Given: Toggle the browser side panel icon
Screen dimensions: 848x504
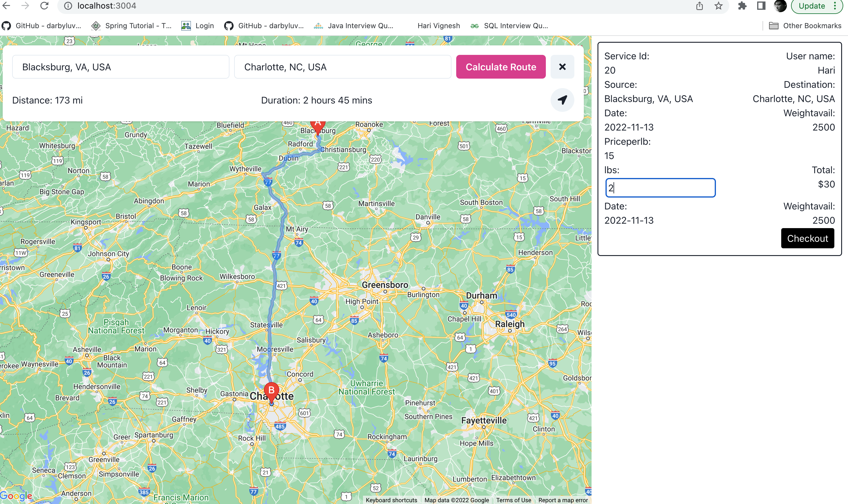Looking at the screenshot, I should coord(761,6).
